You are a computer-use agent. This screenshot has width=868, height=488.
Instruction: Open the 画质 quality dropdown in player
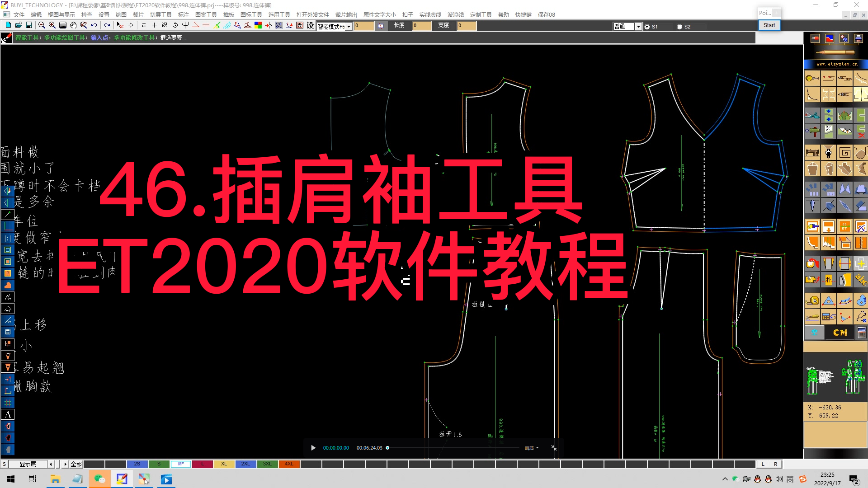coord(532,448)
